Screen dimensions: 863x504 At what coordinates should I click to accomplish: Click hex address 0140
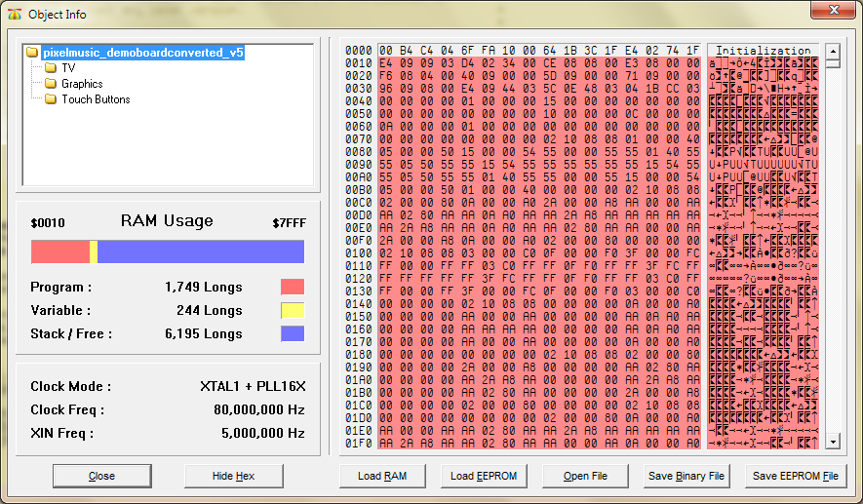(358, 304)
